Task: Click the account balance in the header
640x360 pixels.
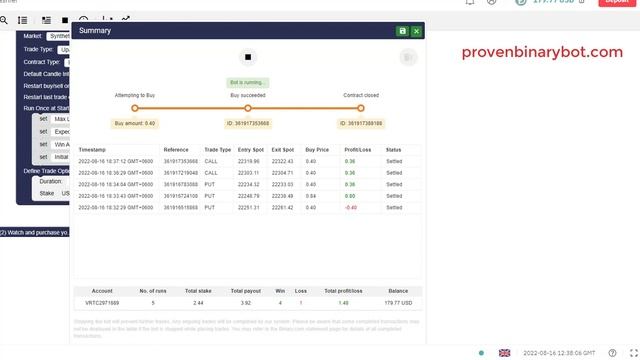Action: (553, 2)
